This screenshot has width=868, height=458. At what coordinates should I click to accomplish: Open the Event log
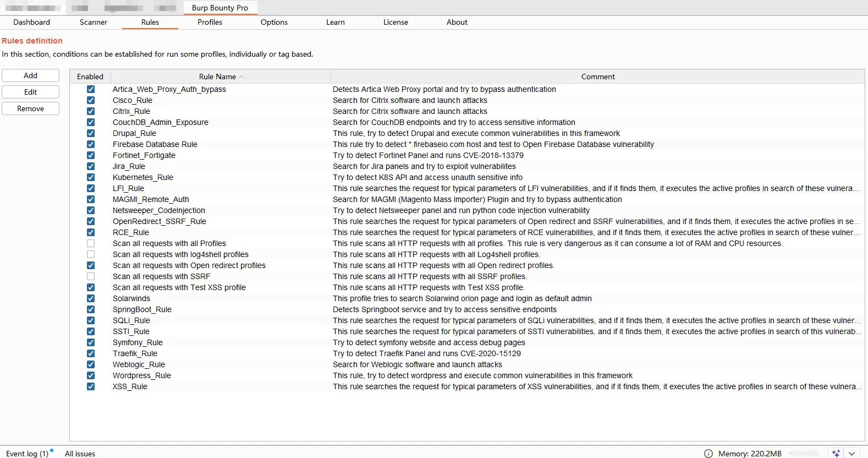28,454
